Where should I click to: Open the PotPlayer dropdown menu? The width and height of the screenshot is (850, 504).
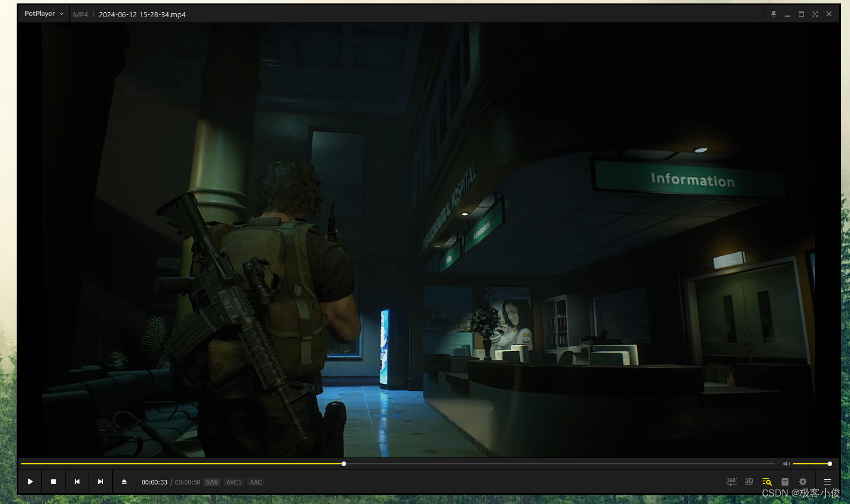point(44,14)
